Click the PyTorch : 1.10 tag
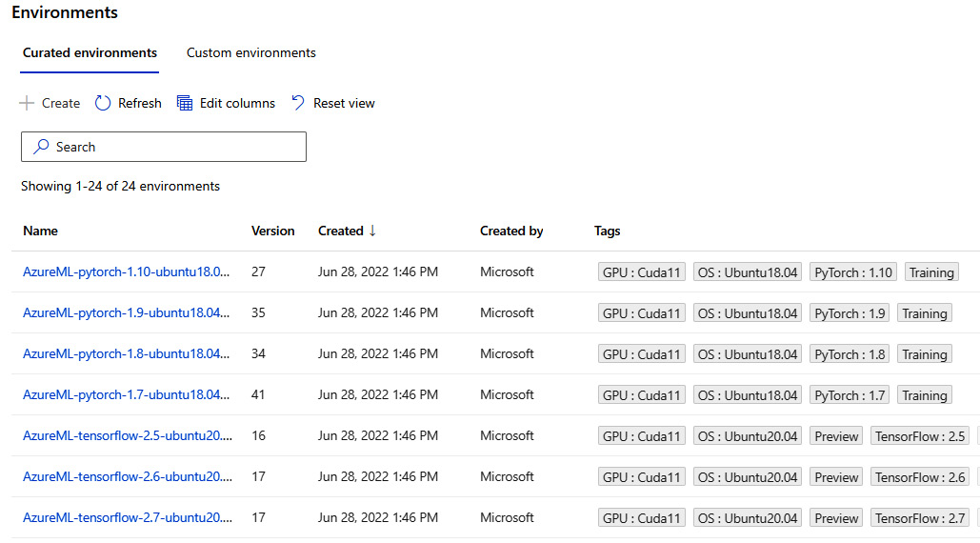The width and height of the screenshot is (980, 543). [x=853, y=272]
